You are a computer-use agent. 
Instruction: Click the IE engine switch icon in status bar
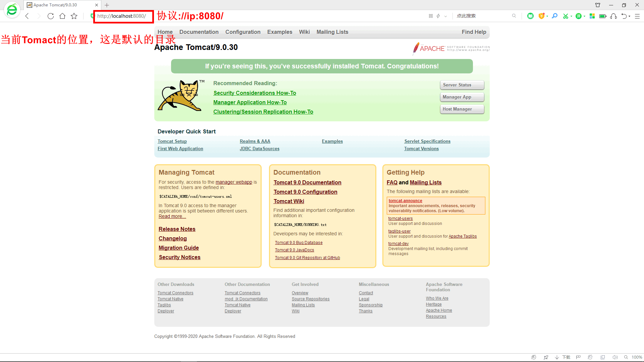590,357
